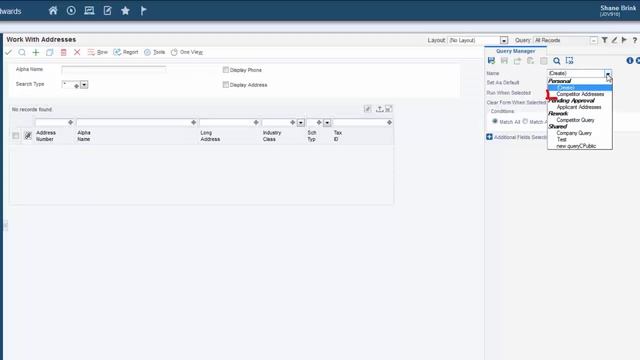
Task: Click the Copy icon in form toolbar
Action: 49,52
